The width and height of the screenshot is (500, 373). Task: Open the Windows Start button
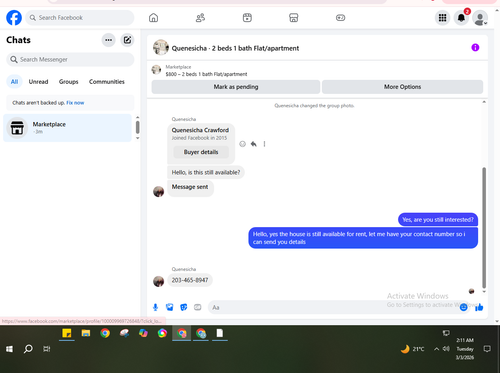(x=9, y=349)
